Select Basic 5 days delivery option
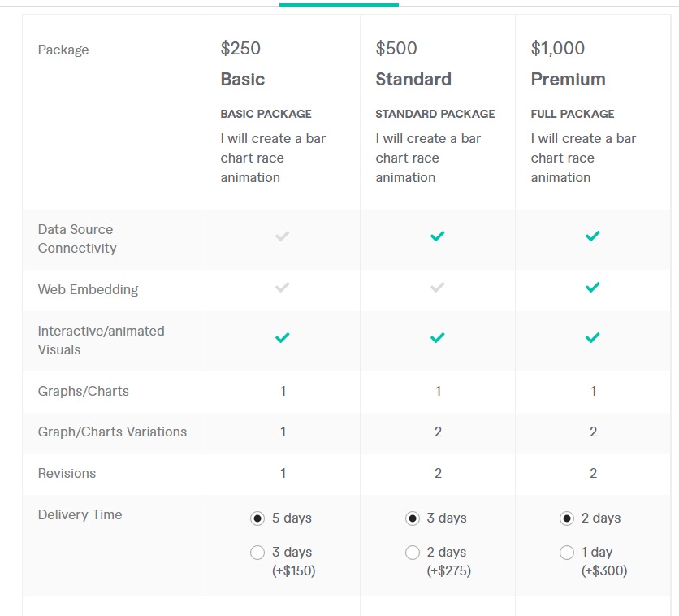This screenshot has width=679, height=616. tap(257, 518)
